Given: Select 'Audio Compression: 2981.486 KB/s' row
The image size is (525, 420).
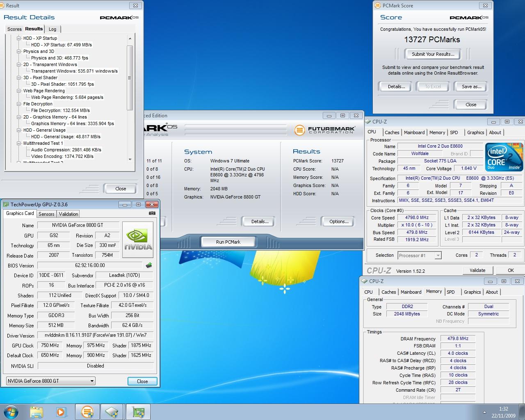Looking at the screenshot, I should click(66, 150).
